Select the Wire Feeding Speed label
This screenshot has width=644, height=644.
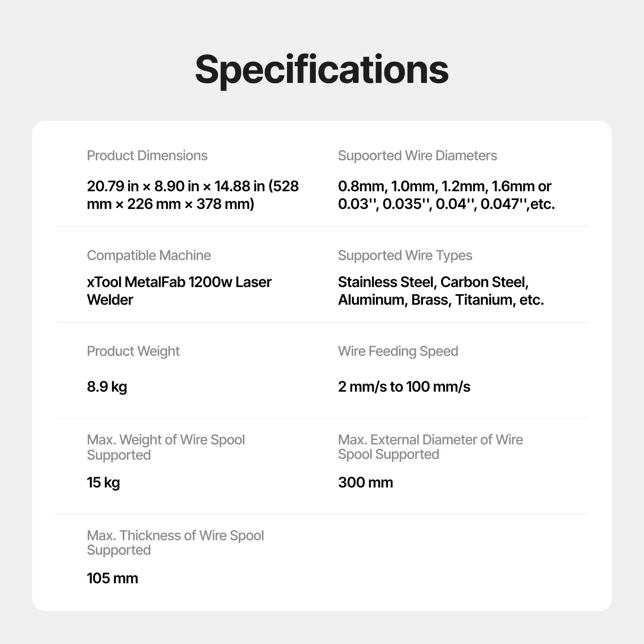tap(398, 351)
